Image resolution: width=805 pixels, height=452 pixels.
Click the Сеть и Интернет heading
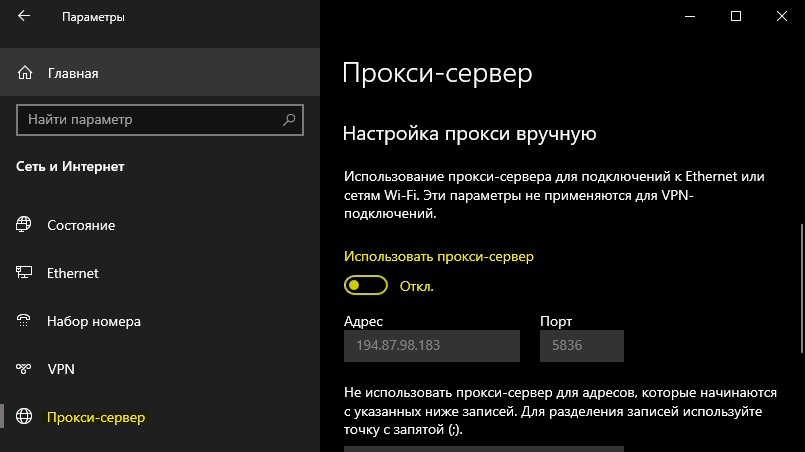pyautogui.click(x=70, y=166)
